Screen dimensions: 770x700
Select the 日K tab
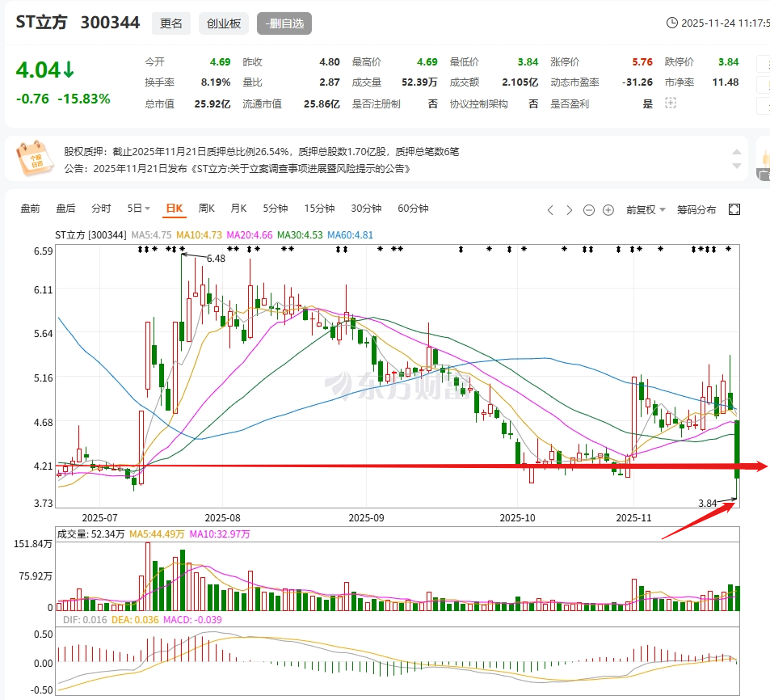(x=175, y=209)
